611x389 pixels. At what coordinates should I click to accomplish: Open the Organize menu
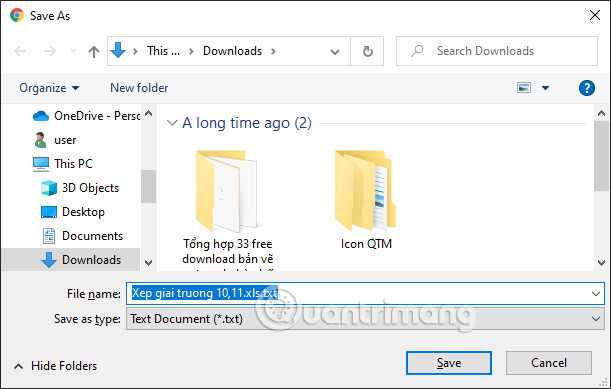pos(49,88)
